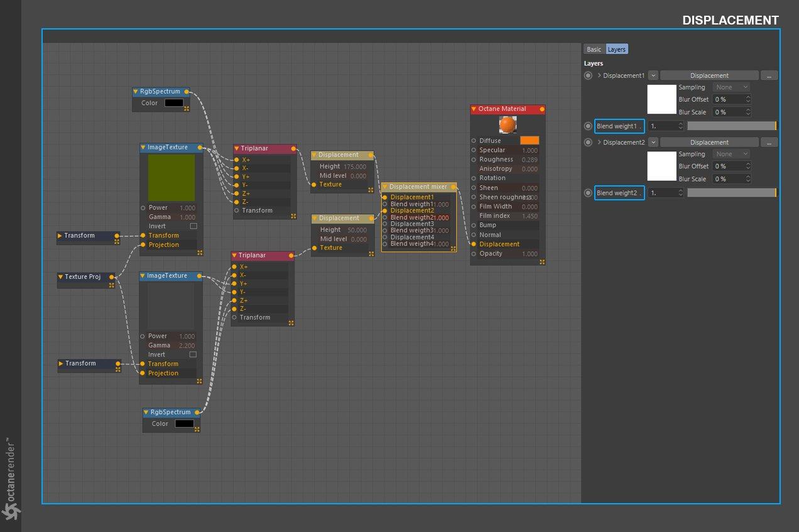The width and height of the screenshot is (799, 532).
Task: Click the Displacement button for the Displacement1 layer
Action: point(709,75)
